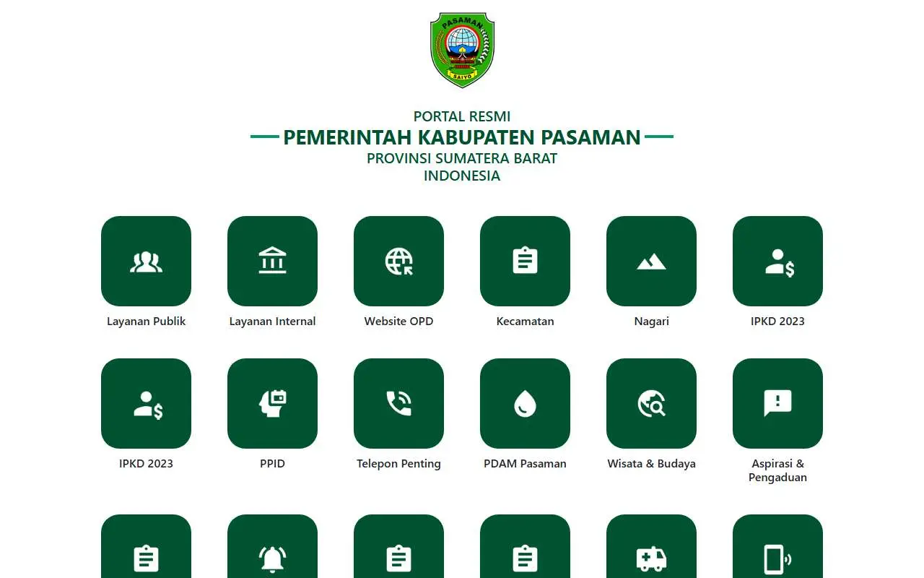Open the IPKD 2023 tile beside PPID
Image resolution: width=924 pixels, height=578 pixels.
pos(146,403)
